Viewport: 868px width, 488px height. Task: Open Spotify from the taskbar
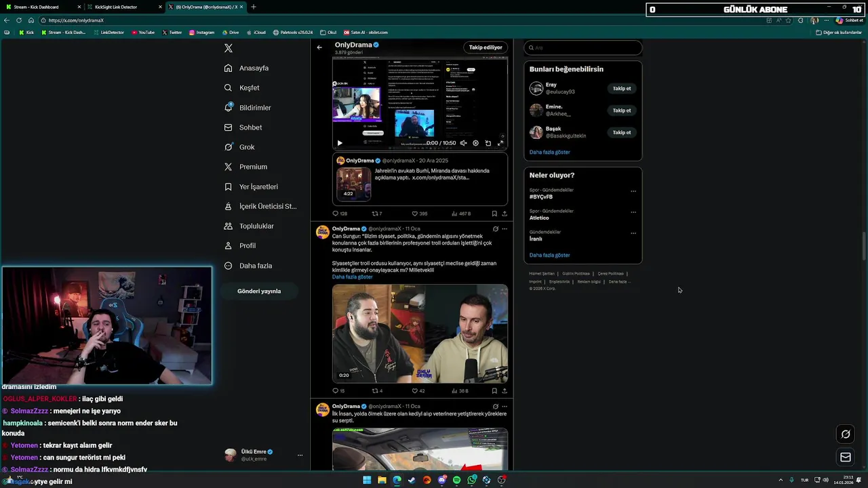(x=456, y=480)
